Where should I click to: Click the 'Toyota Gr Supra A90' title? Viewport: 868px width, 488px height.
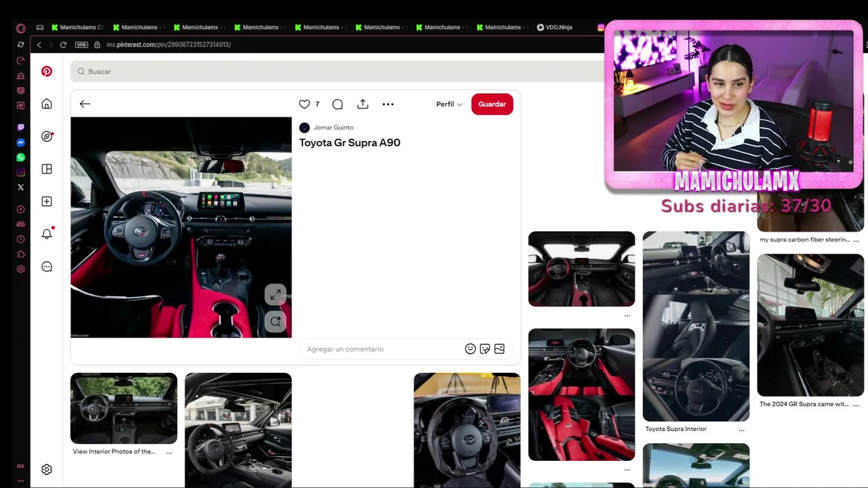(x=350, y=142)
